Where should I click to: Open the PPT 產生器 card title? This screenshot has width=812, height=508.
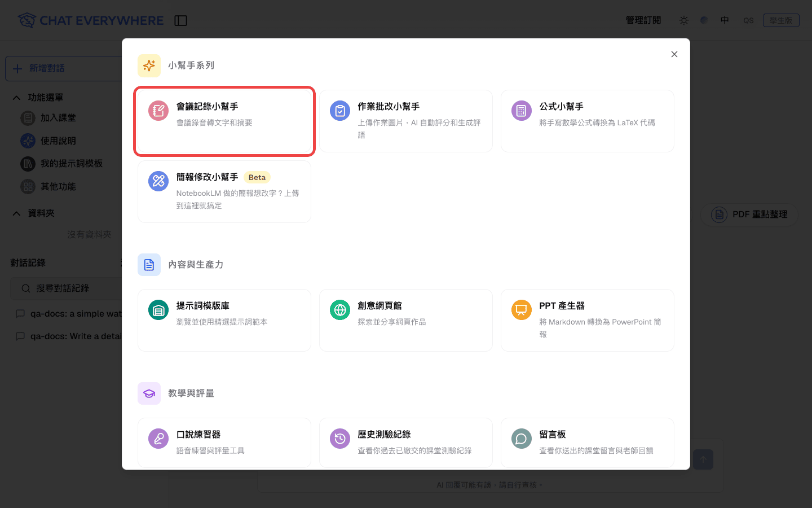(562, 306)
